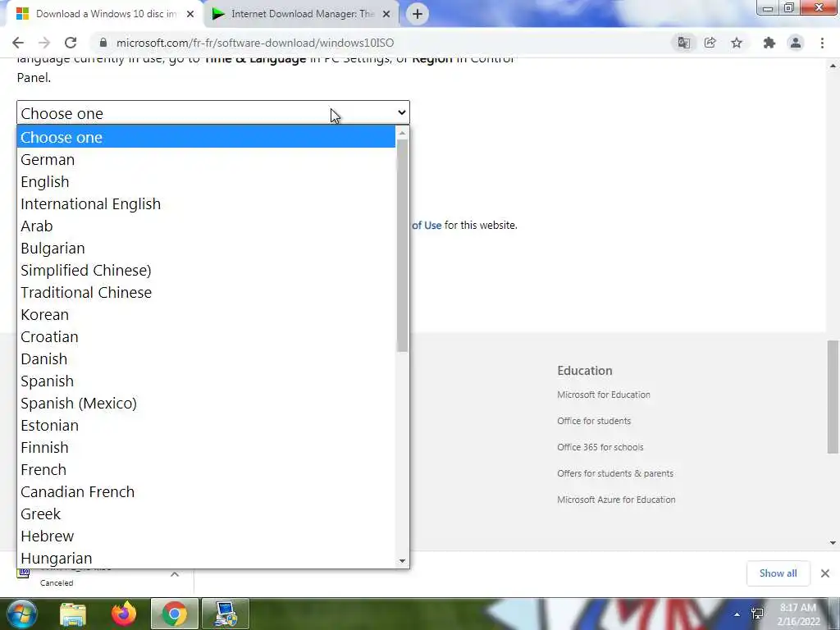
Task: Select Spanish (Mexico) option
Action: (206, 403)
